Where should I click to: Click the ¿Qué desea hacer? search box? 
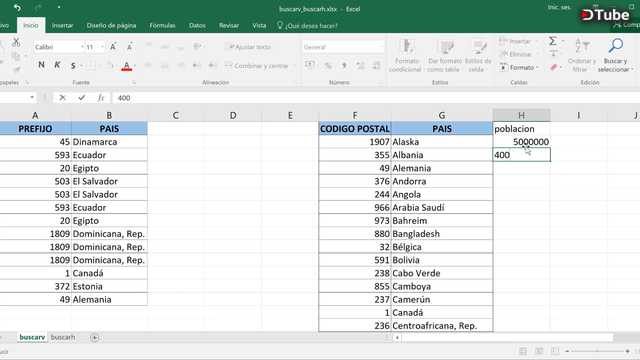click(307, 25)
